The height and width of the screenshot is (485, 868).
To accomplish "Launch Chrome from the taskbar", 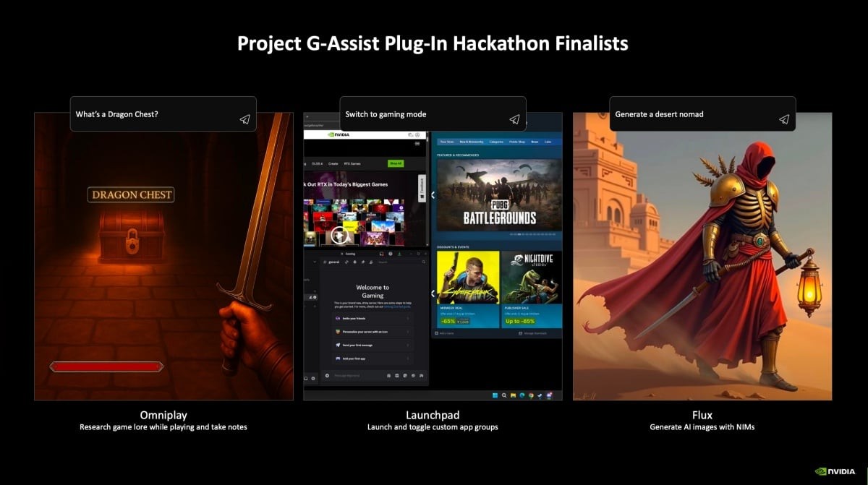I will point(531,395).
